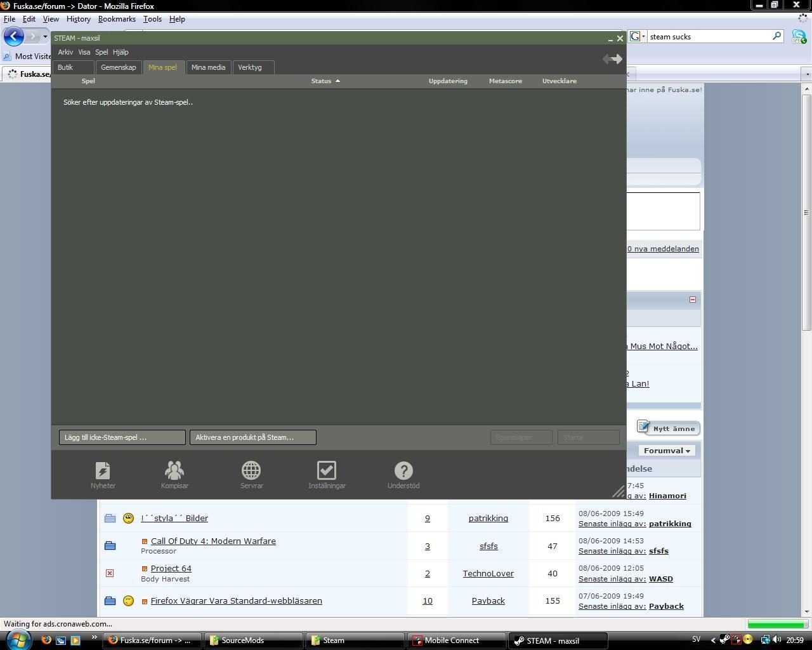The image size is (812, 650).
Task: Open Nyheter news icon in Steam
Action: 103,475
